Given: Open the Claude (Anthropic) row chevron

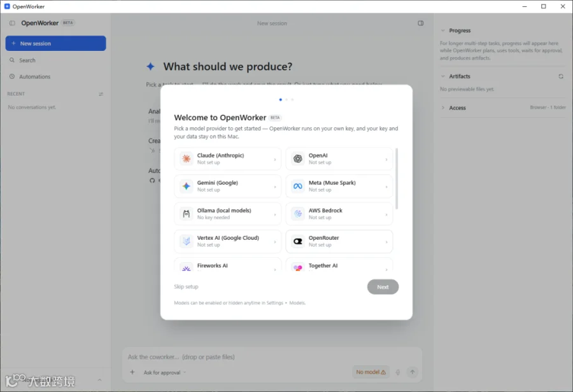Looking at the screenshot, I should 275,159.
